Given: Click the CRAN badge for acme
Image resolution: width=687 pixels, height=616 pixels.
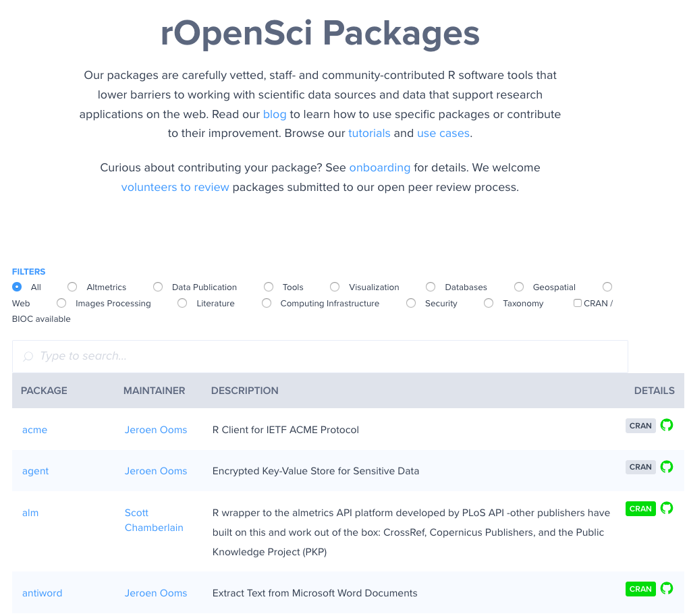Looking at the screenshot, I should 640,426.
